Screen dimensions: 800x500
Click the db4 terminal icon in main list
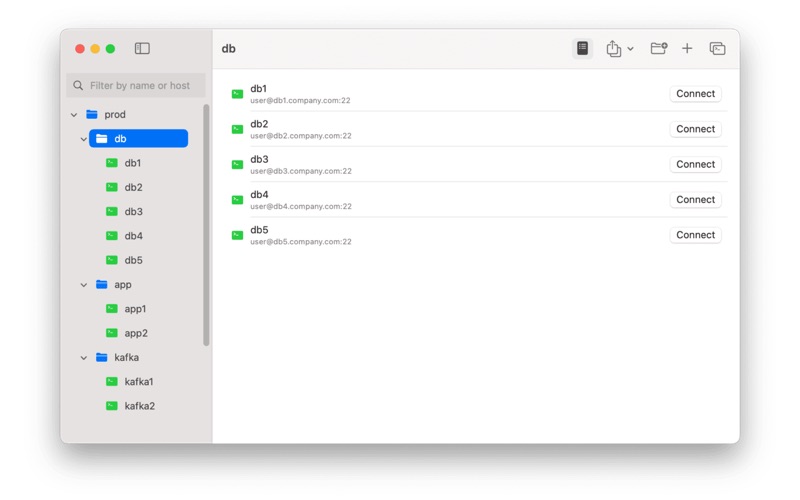237,199
